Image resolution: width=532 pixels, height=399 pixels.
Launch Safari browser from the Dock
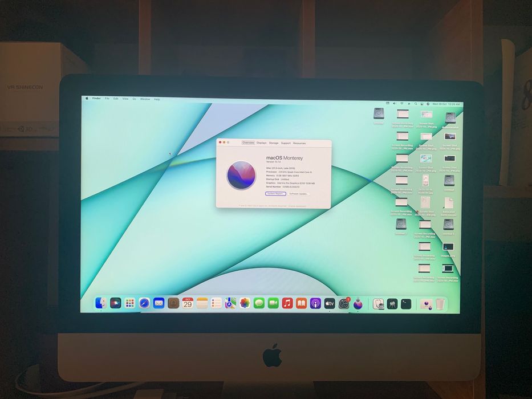[144, 303]
